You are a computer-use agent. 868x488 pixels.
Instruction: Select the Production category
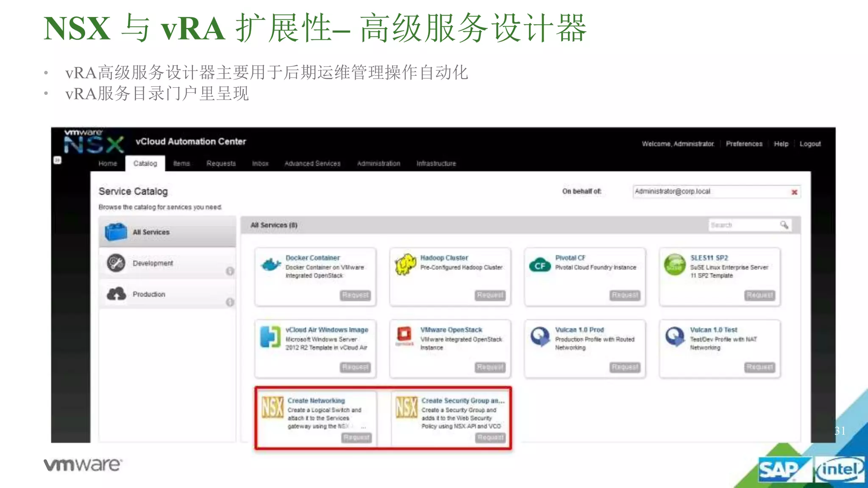pyautogui.click(x=167, y=294)
